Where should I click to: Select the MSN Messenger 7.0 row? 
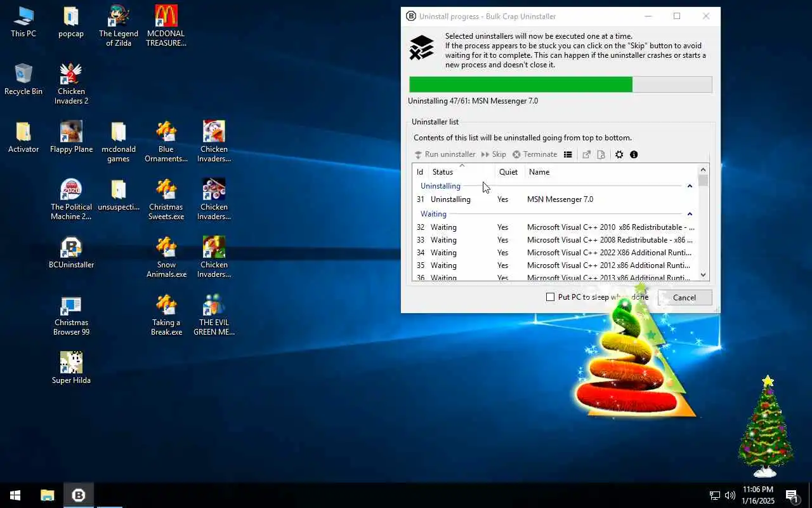pyautogui.click(x=554, y=199)
